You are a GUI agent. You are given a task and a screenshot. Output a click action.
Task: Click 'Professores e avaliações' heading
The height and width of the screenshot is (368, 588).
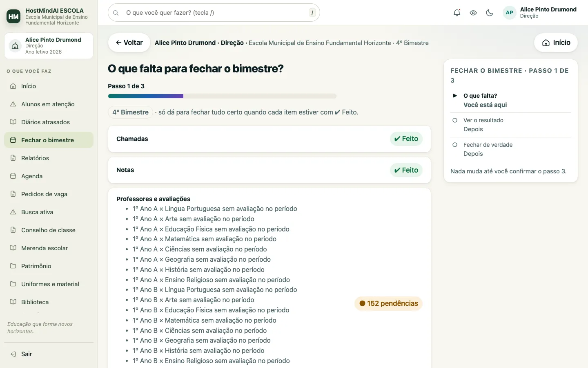(x=153, y=199)
